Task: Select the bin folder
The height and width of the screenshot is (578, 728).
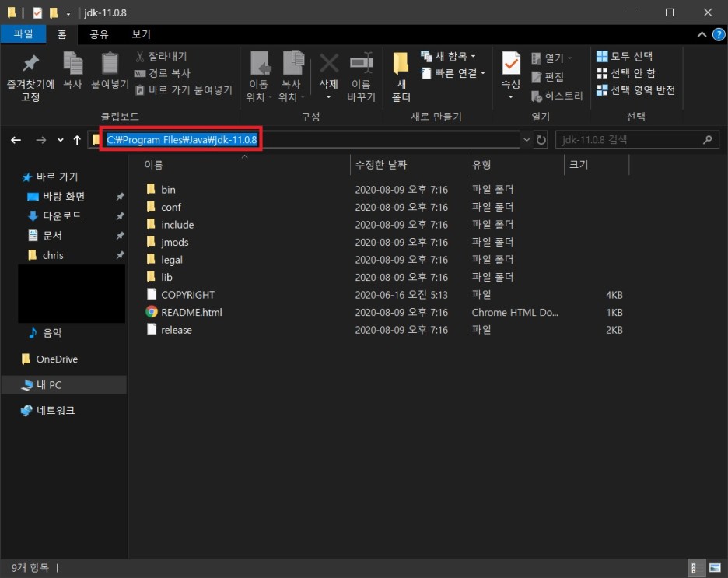Action: coord(168,189)
